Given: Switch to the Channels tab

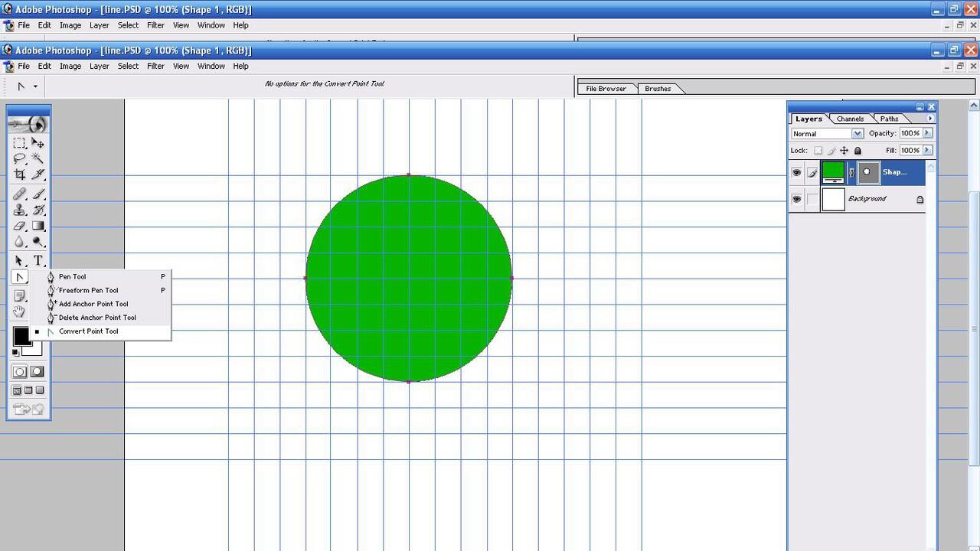Looking at the screenshot, I should tap(850, 119).
